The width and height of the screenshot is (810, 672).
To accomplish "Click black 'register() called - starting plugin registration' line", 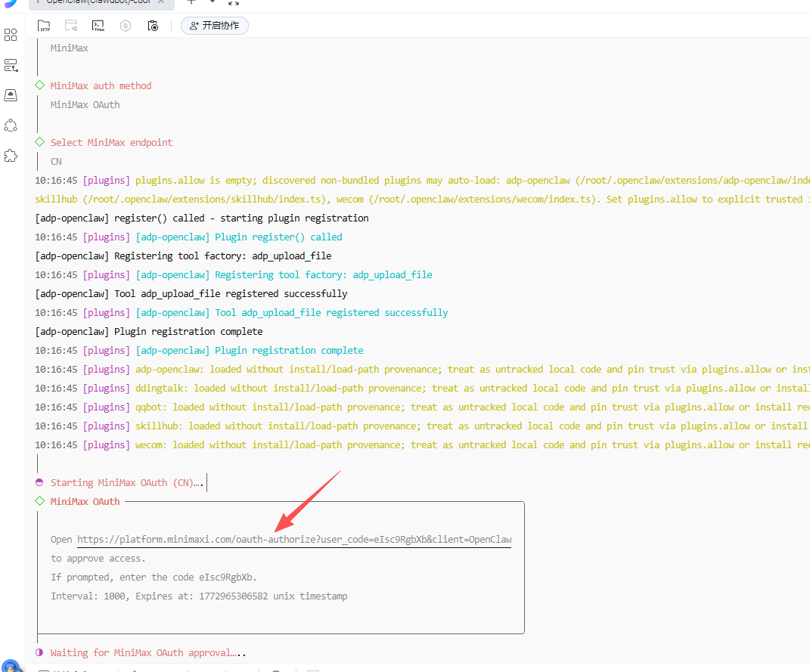I will coord(202,218).
